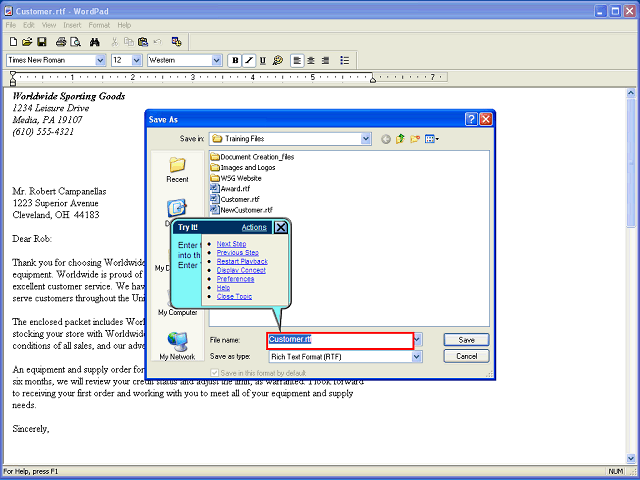Image resolution: width=640 pixels, height=480 pixels.
Task: Toggle Align Left button
Action: coord(297,60)
